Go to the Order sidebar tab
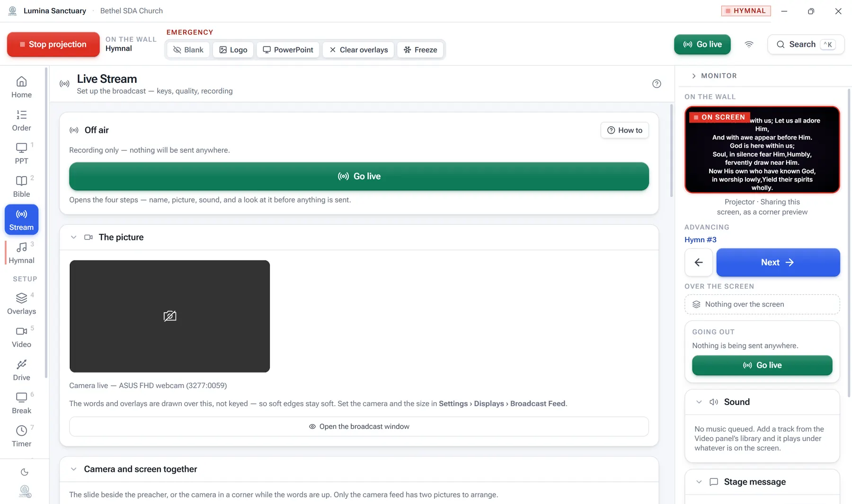Viewport: 852px width, 504px height. click(21, 120)
